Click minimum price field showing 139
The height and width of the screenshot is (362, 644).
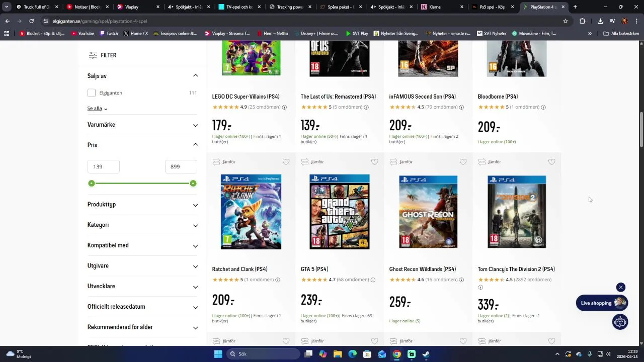104,166
